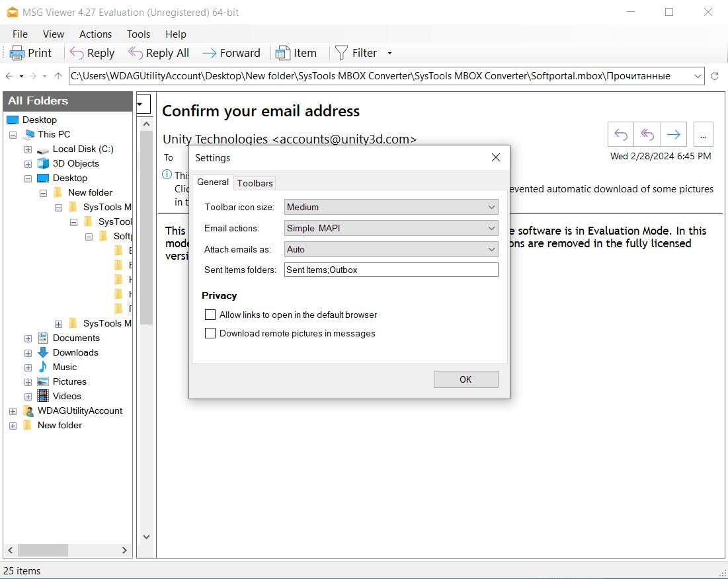The image size is (728, 579).
Task: Expand the Pictures node
Action: (28, 382)
